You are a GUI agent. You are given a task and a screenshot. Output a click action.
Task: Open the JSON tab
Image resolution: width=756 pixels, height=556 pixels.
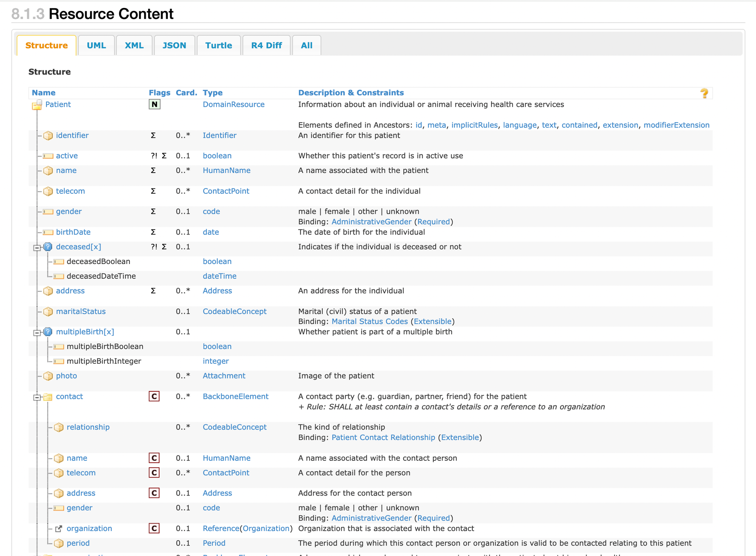coord(174,46)
